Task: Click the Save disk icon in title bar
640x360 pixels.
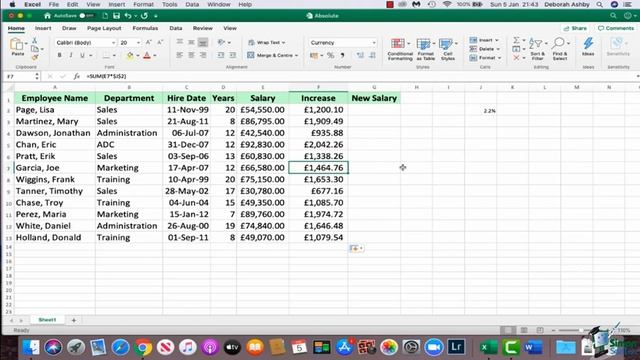Action: point(116,16)
